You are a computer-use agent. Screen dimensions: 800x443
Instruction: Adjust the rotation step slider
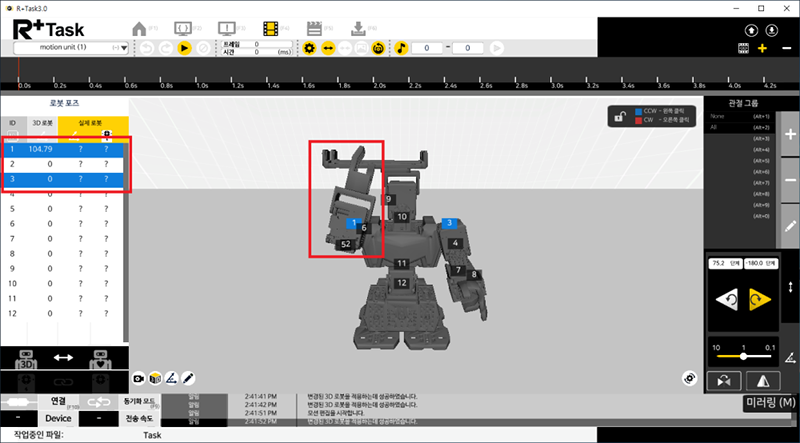click(743, 356)
